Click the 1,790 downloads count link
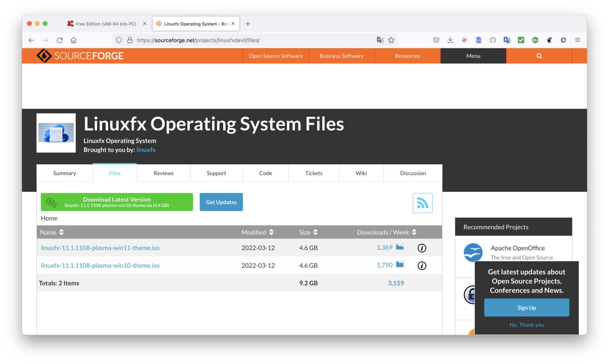This screenshot has width=609, height=364. 385,265
